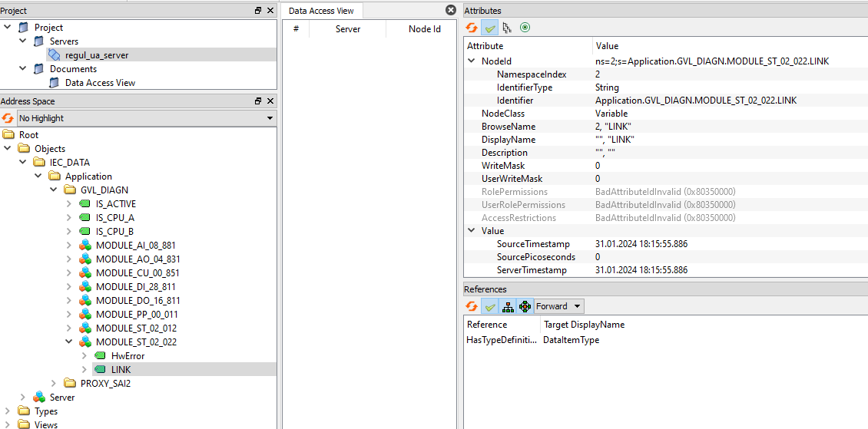The width and height of the screenshot is (868, 429).
Task: Close the Data Access View document
Action: click(451, 10)
